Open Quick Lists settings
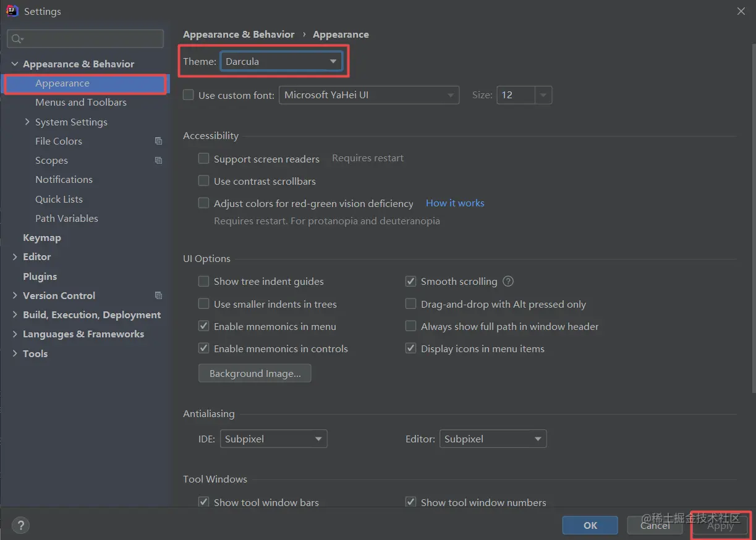Screen dimensions: 756x540 (59, 199)
